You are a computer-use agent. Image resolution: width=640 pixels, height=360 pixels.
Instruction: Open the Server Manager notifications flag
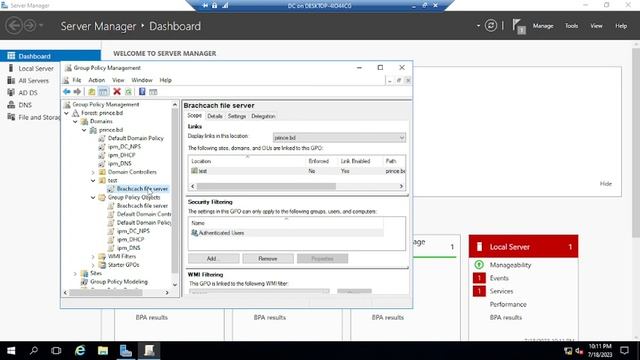[x=518, y=27]
